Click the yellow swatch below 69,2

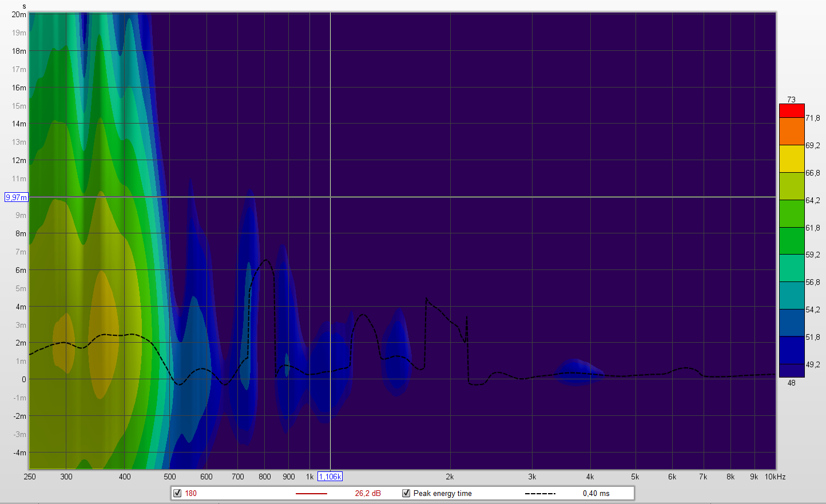[x=792, y=159]
